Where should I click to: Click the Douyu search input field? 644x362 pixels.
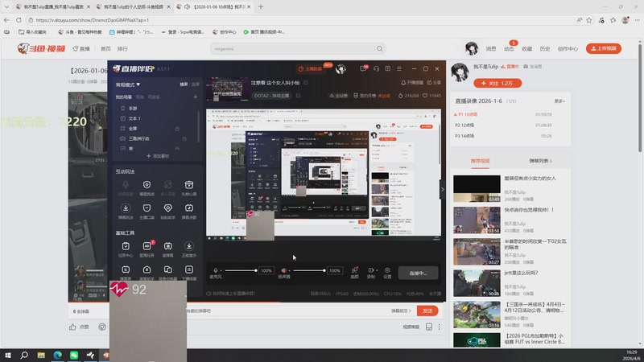tap(292, 48)
